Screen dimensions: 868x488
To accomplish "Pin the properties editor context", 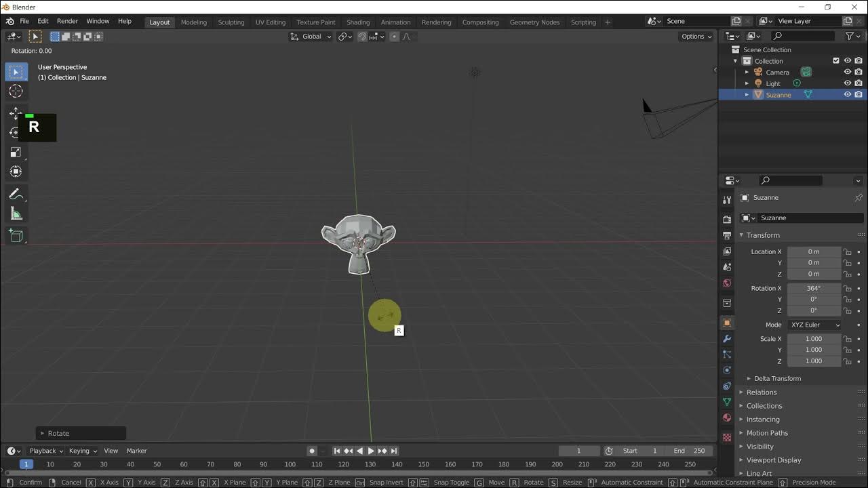I will [x=859, y=197].
